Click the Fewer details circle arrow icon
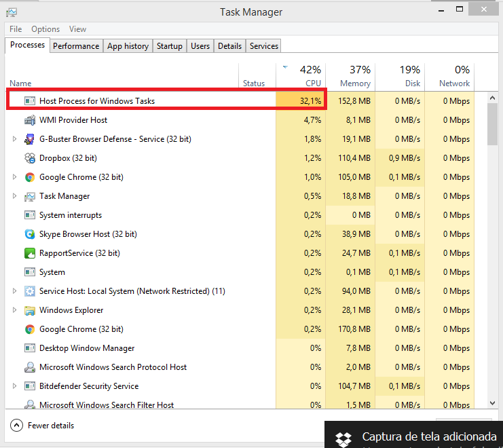The height and width of the screenshot is (448, 503). tap(16, 426)
